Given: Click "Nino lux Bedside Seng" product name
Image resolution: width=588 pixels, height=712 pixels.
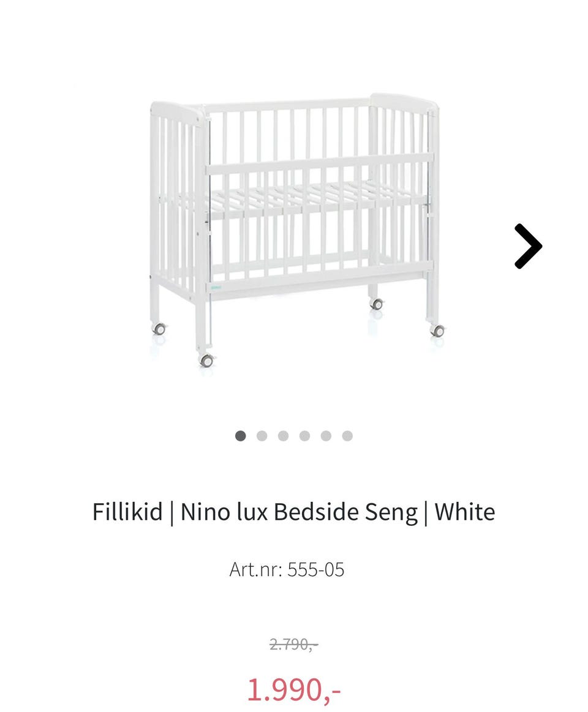Looking at the screenshot, I should [299, 512].
